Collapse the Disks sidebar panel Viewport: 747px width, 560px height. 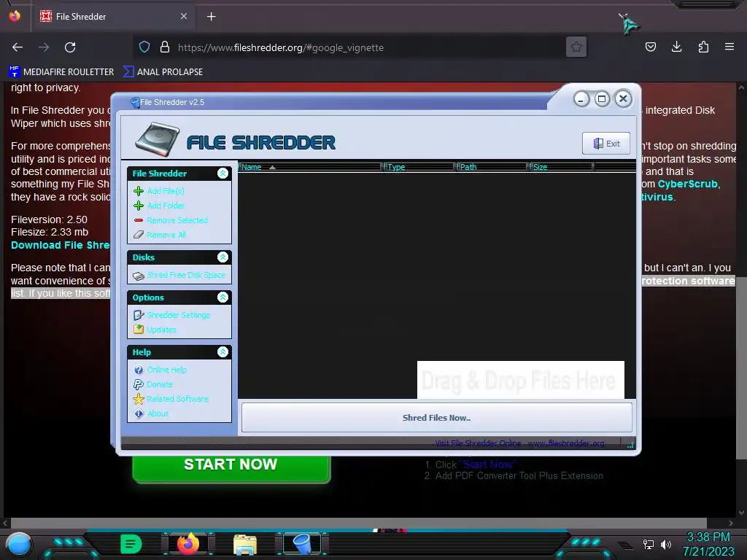[222, 257]
